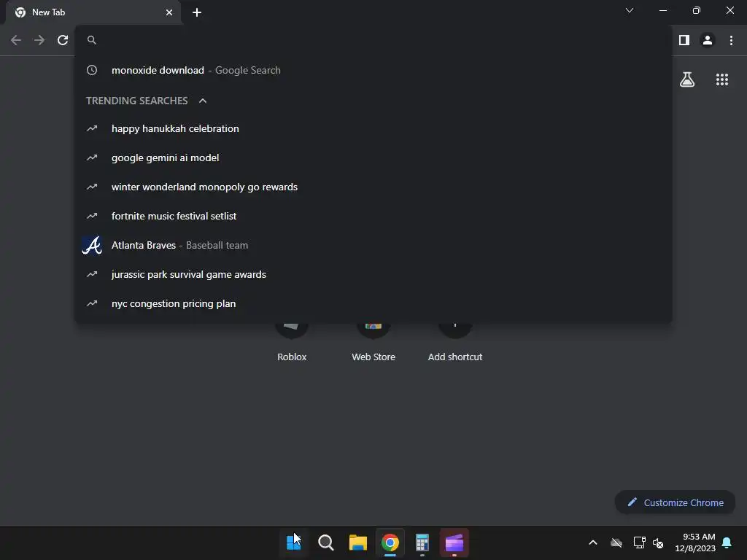Screen dimensions: 747x560
Task: Open the clock showing 9:53 AM
Action: coord(695,542)
